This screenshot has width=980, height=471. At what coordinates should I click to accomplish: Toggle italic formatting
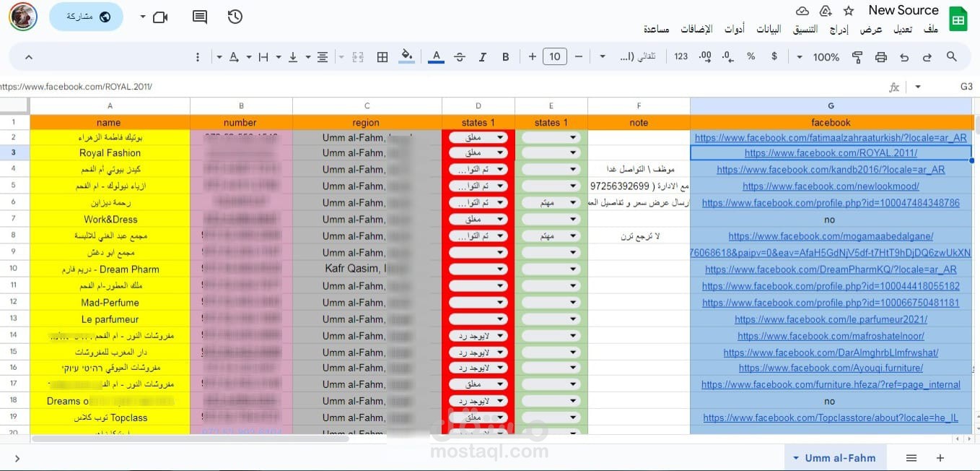(483, 56)
